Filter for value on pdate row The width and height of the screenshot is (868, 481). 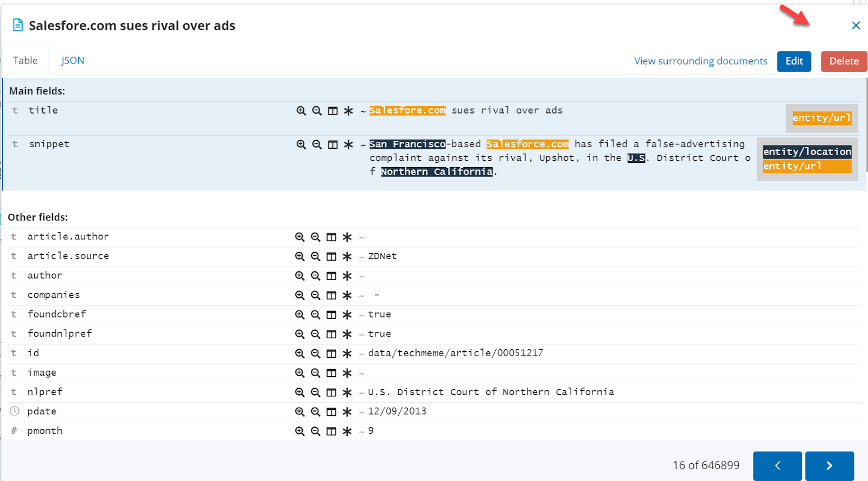[x=299, y=412]
